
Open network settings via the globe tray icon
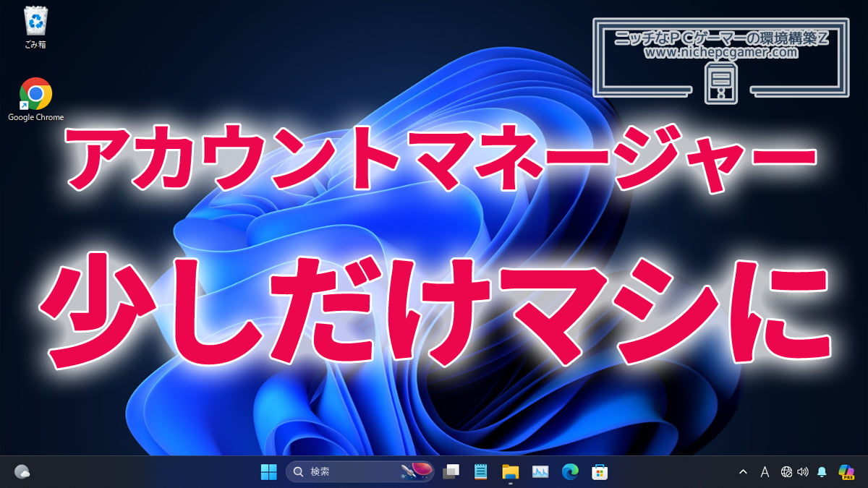[787, 472]
